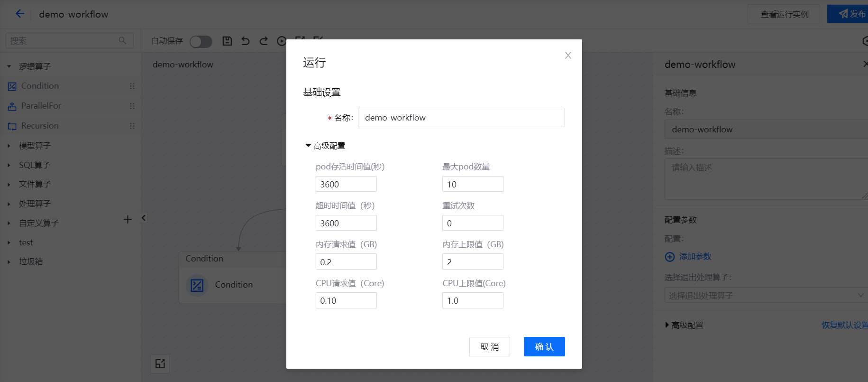The width and height of the screenshot is (868, 382).
Task: Click the undo arrow in toolbar
Action: tap(245, 41)
